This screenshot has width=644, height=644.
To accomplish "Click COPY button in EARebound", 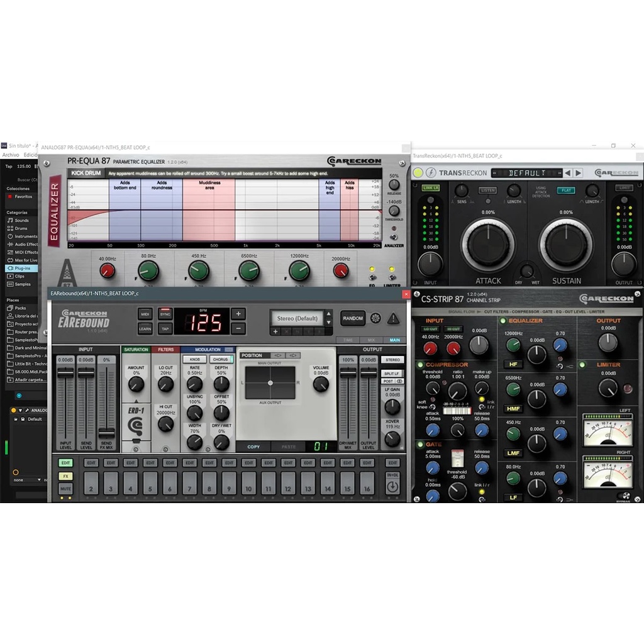I will [x=253, y=447].
